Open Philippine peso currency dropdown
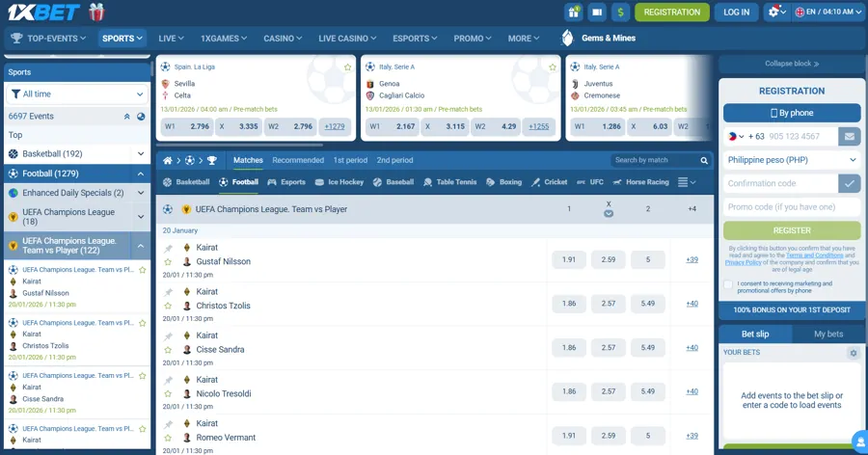Image resolution: width=868 pixels, height=455 pixels. pyautogui.click(x=792, y=160)
